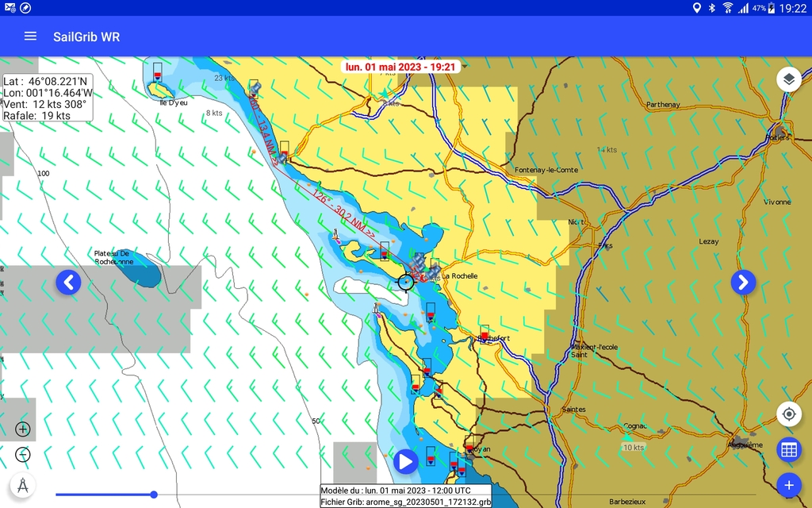
Task: Tap the Fontenay-le-Comte town label
Action: click(546, 170)
